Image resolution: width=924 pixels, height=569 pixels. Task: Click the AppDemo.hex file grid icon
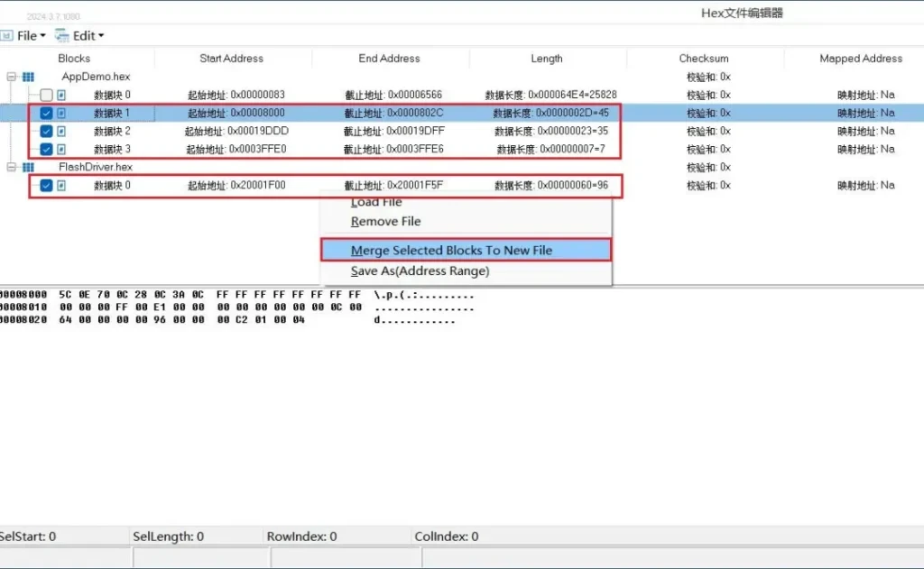(x=28, y=78)
